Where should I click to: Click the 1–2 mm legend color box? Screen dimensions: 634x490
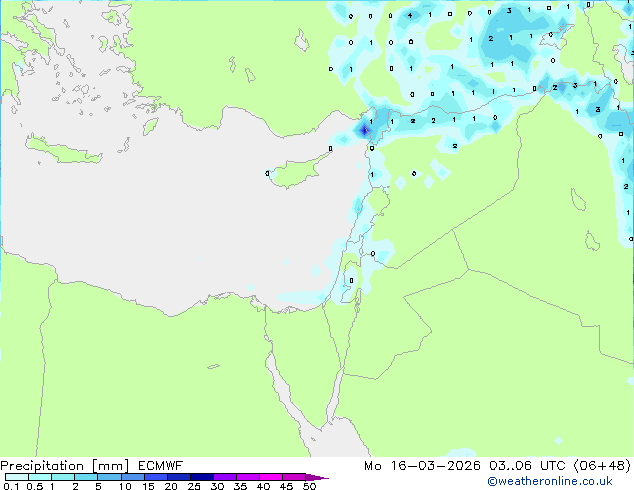tap(63, 477)
